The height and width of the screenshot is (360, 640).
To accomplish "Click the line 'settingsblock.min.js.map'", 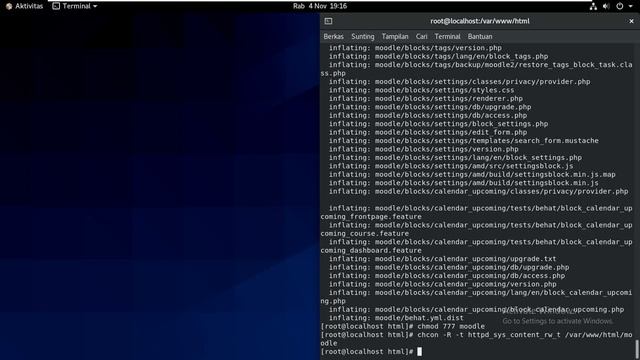I will point(472,174).
